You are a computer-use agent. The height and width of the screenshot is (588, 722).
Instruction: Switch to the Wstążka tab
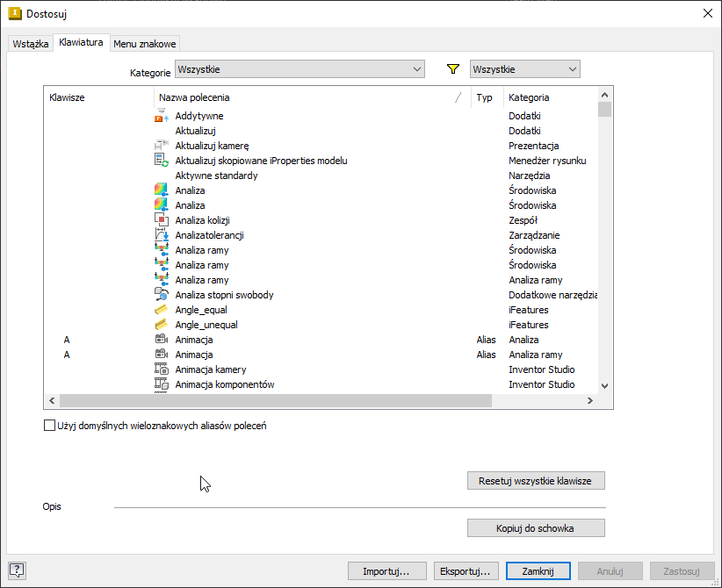click(x=31, y=44)
